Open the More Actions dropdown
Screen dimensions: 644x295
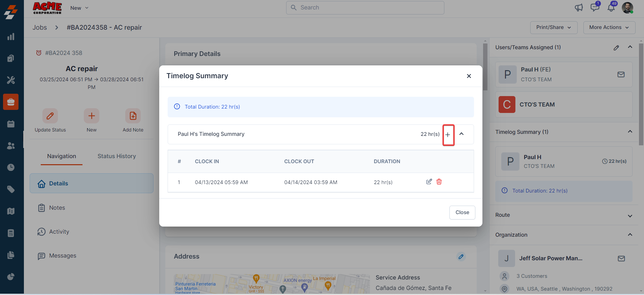[609, 27]
